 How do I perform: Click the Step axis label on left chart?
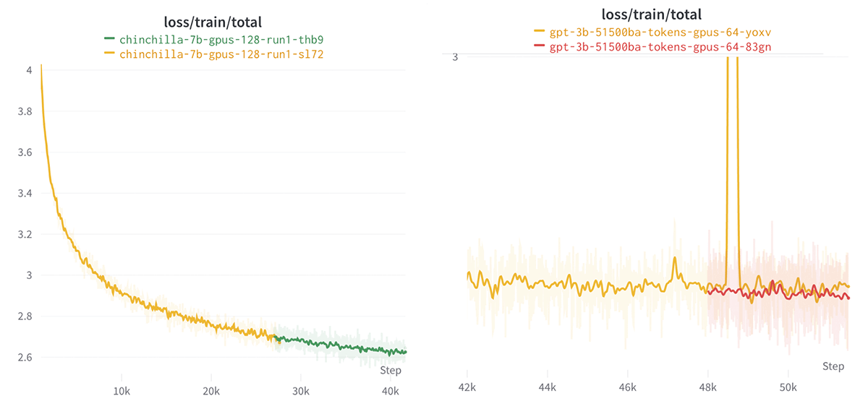[x=390, y=371]
